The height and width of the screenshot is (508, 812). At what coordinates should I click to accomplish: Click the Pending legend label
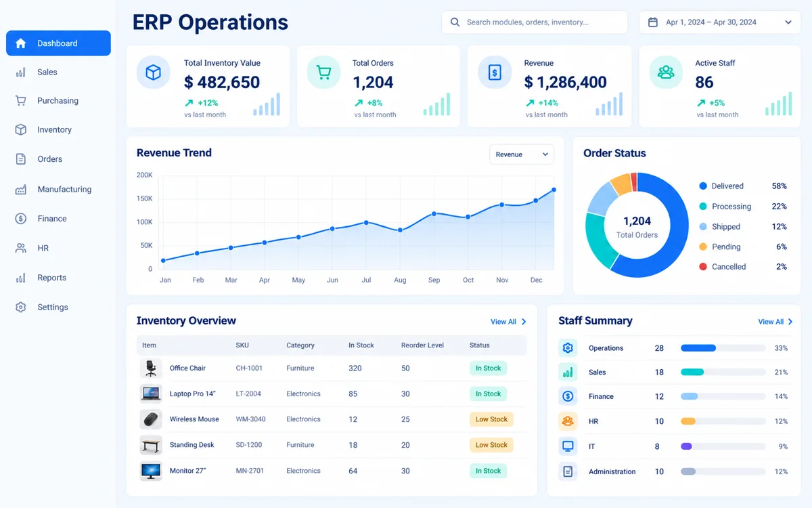726,247
